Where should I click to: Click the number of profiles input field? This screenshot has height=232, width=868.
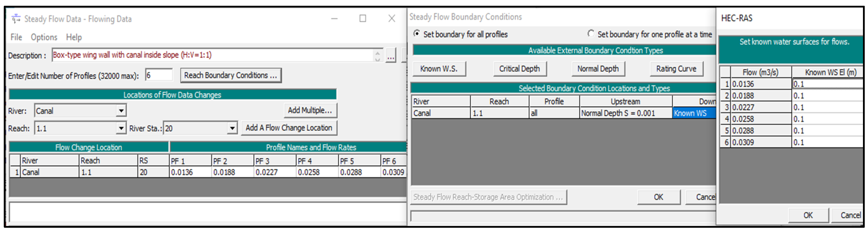pos(159,75)
